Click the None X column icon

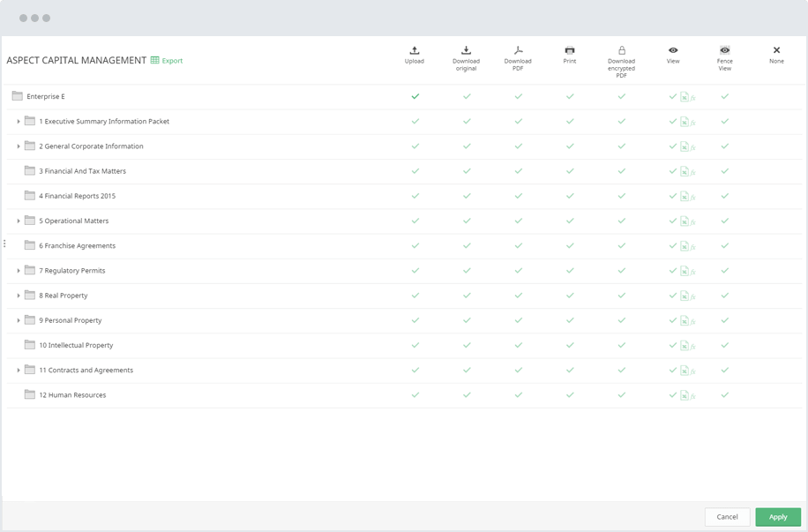click(776, 51)
